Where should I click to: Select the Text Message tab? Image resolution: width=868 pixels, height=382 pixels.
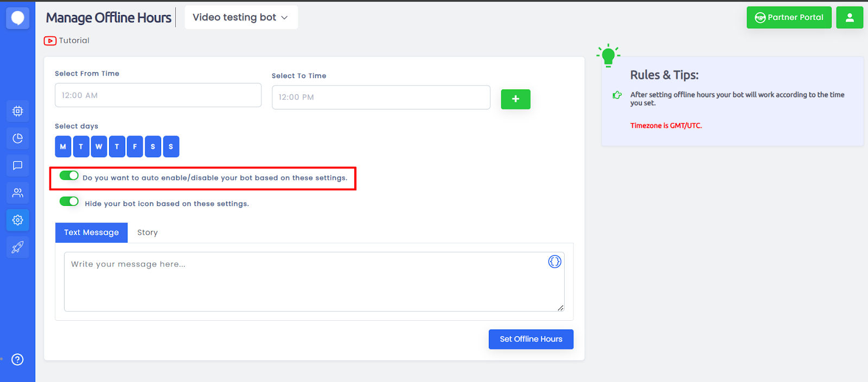[91, 232]
